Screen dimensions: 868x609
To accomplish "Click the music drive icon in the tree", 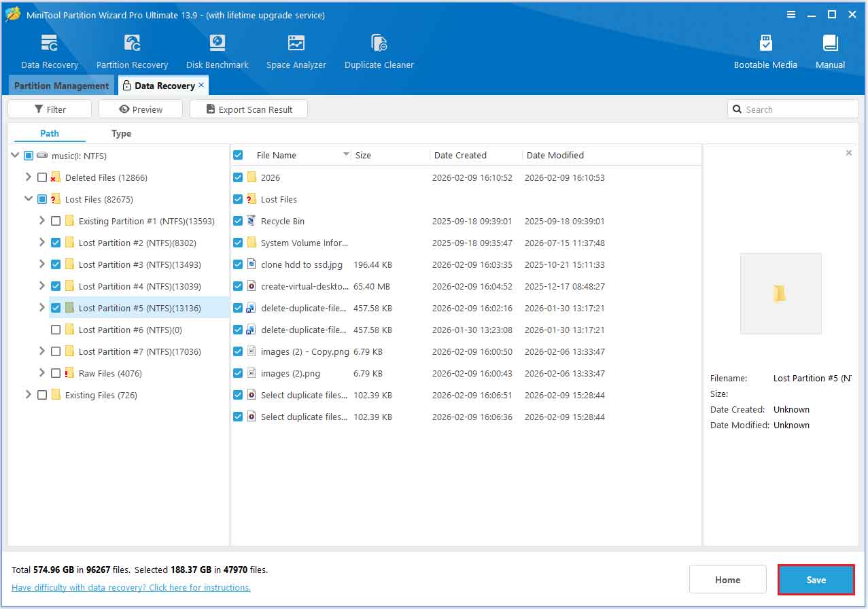I will point(42,156).
